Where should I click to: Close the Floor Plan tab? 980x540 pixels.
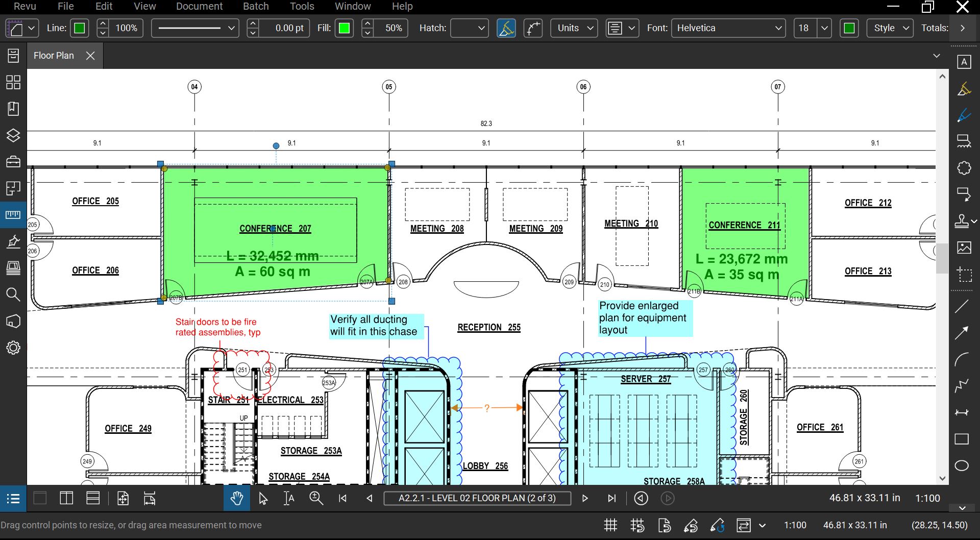point(90,56)
